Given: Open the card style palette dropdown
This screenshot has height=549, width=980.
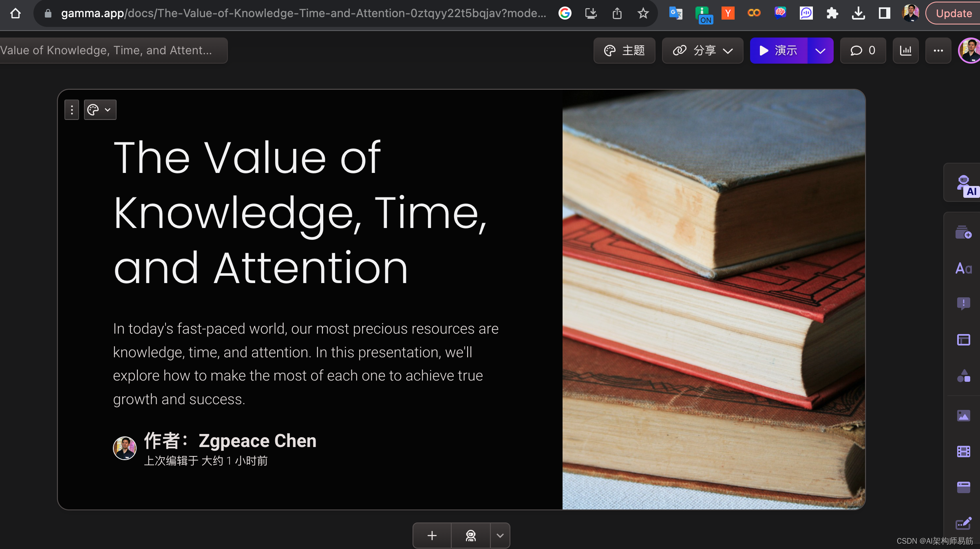Looking at the screenshot, I should pos(100,110).
